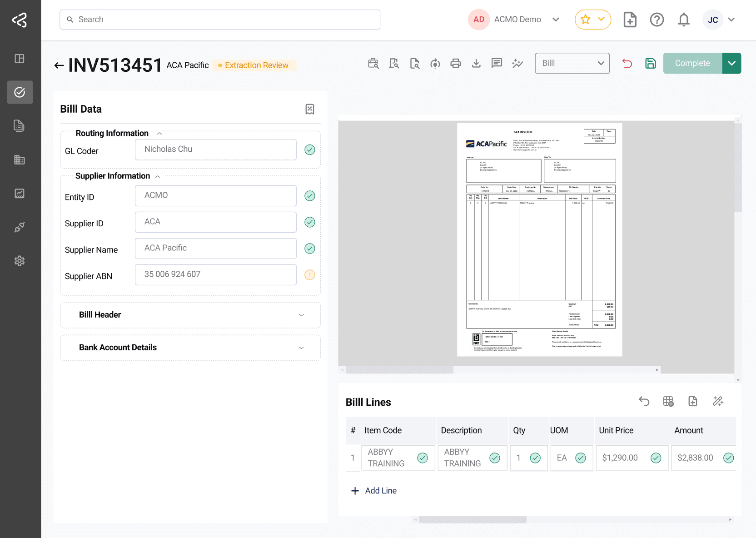756x538 pixels.
Task: Open the notifications bell
Action: click(684, 20)
